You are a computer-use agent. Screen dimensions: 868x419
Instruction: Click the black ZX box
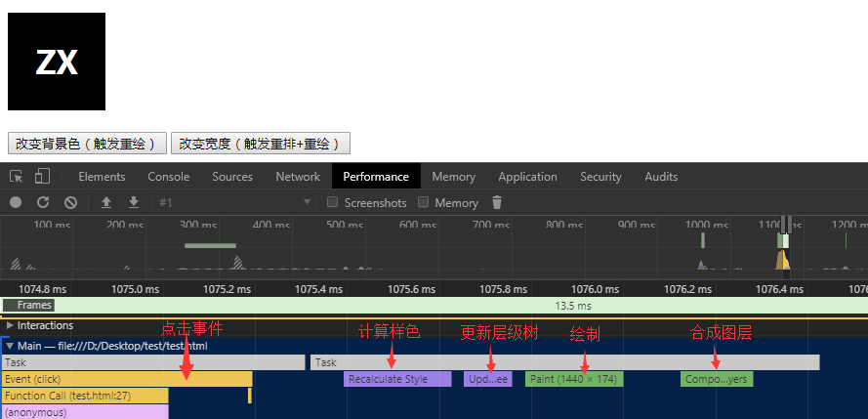coord(57,62)
